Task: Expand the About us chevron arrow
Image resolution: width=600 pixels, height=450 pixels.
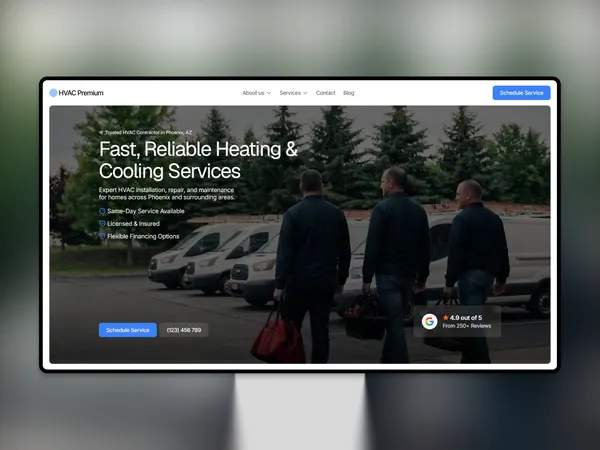Action: click(x=269, y=93)
